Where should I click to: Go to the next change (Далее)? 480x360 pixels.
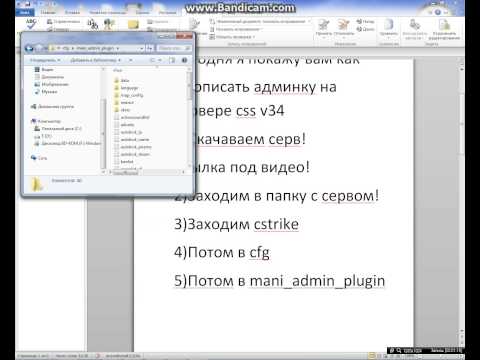[x=365, y=29]
